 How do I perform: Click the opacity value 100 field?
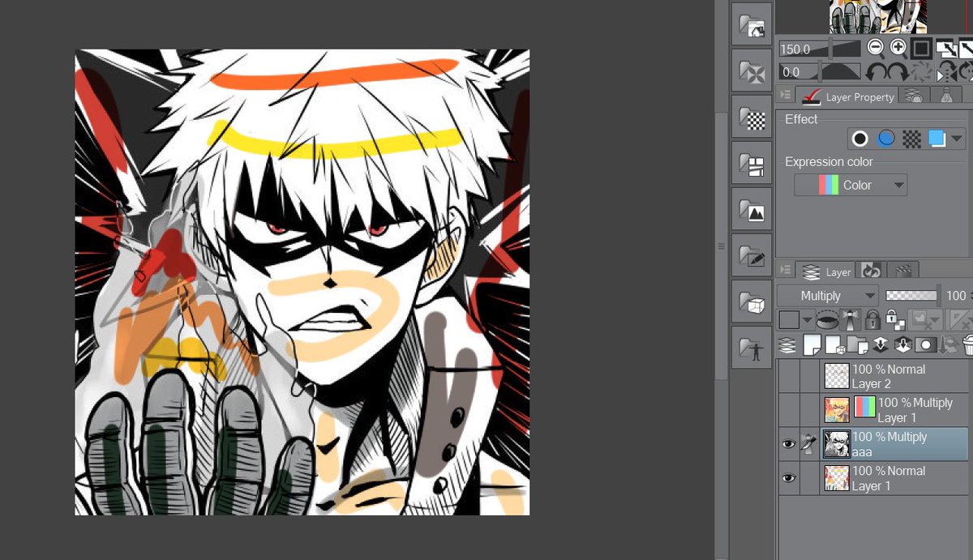[957, 296]
